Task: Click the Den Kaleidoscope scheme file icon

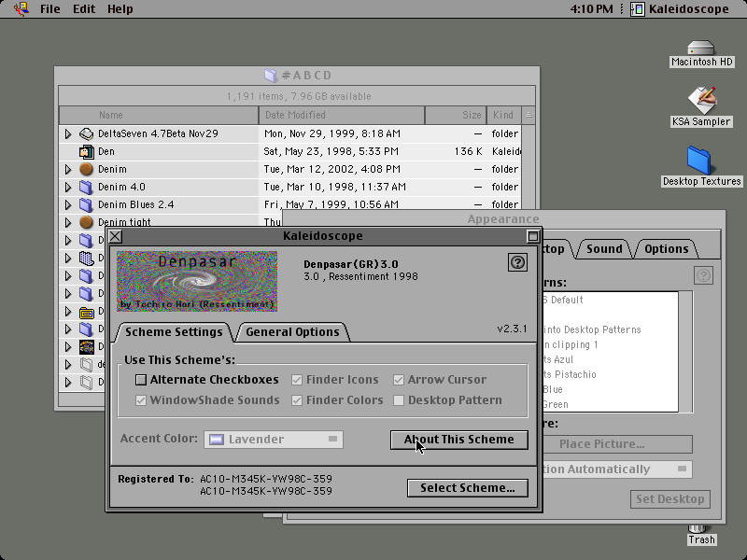Action: [x=86, y=151]
